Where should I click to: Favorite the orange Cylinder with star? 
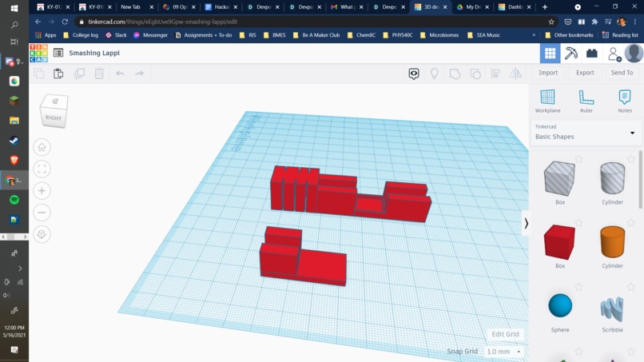(631, 223)
